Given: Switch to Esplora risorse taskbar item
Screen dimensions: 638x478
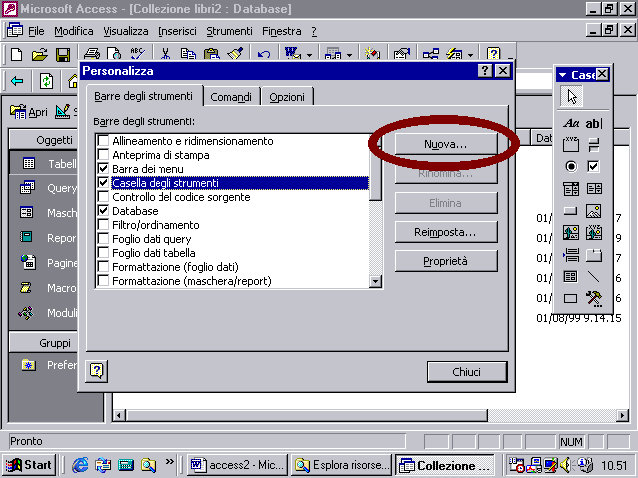Looking at the screenshot, I should (341, 465).
